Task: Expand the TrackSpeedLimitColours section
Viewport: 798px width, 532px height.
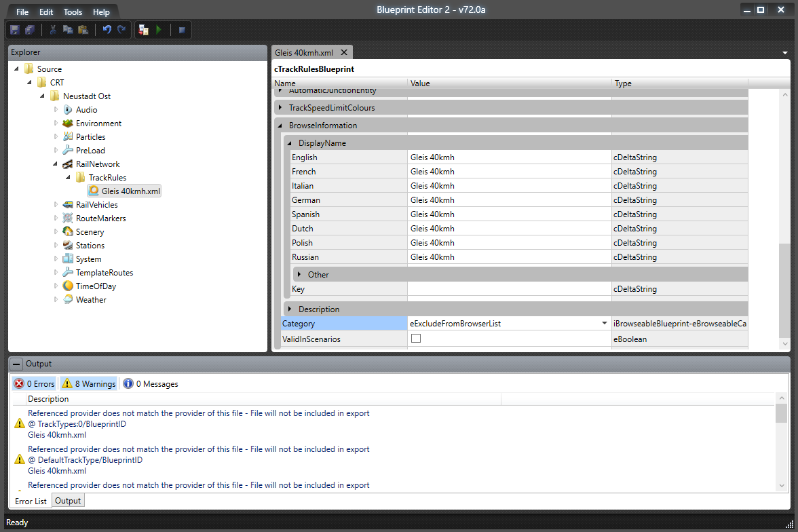Action: pos(280,108)
